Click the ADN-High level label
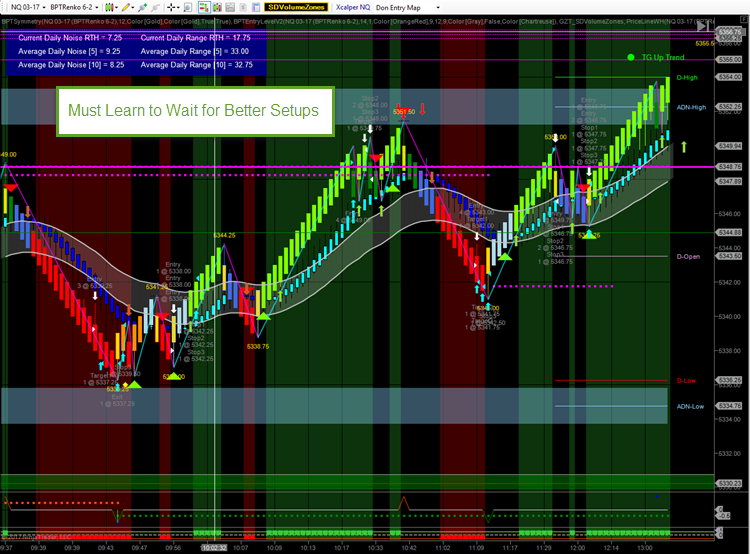Viewport: 750px width, 554px height. click(691, 107)
